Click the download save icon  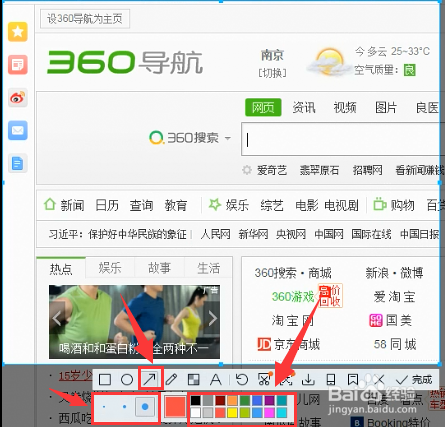tap(308, 379)
